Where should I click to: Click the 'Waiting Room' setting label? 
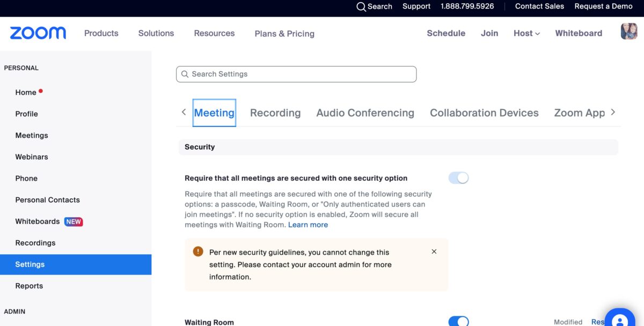[x=209, y=322]
